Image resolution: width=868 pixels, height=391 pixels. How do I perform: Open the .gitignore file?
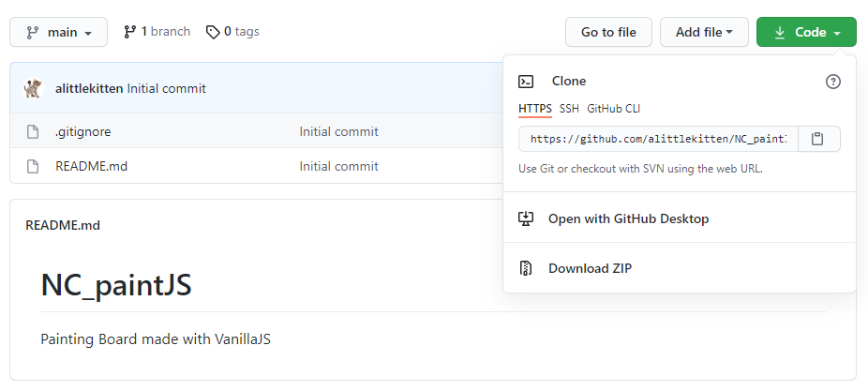pyautogui.click(x=83, y=132)
